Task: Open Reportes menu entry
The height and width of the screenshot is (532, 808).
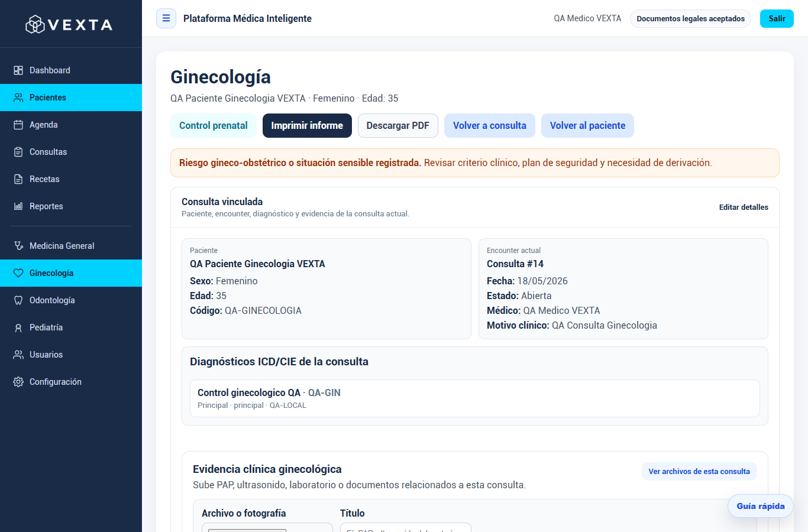Action: tap(71, 206)
